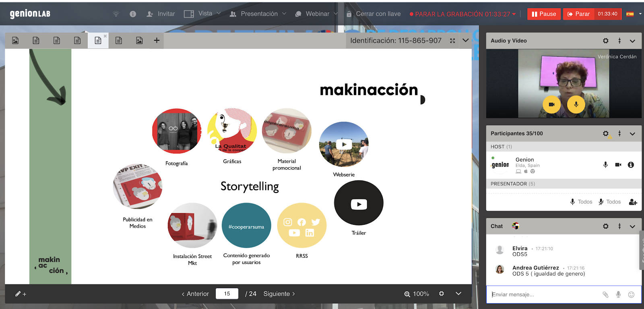Click the 100% zoom control
Viewport: 644px width, 309px height.
tap(417, 294)
